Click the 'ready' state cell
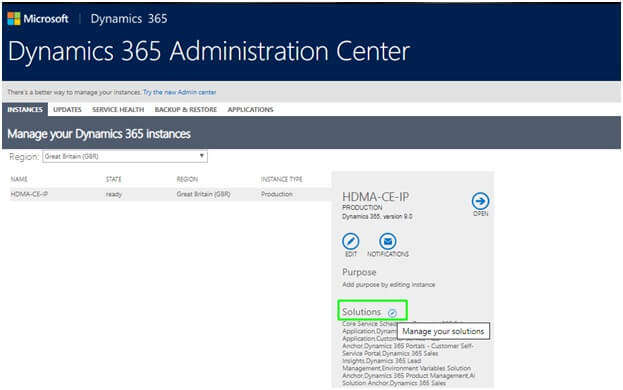The height and width of the screenshot is (390, 623). point(114,195)
